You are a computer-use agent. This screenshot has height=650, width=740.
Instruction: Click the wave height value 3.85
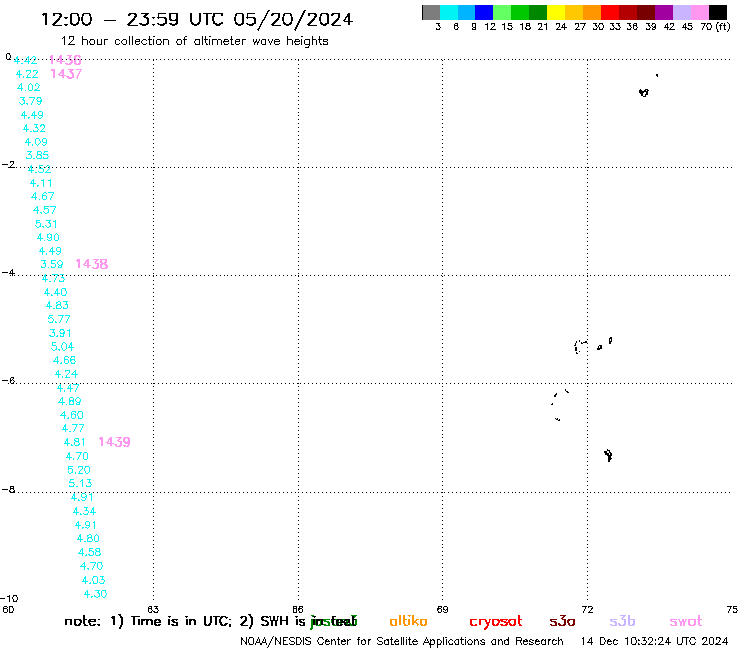(37, 155)
